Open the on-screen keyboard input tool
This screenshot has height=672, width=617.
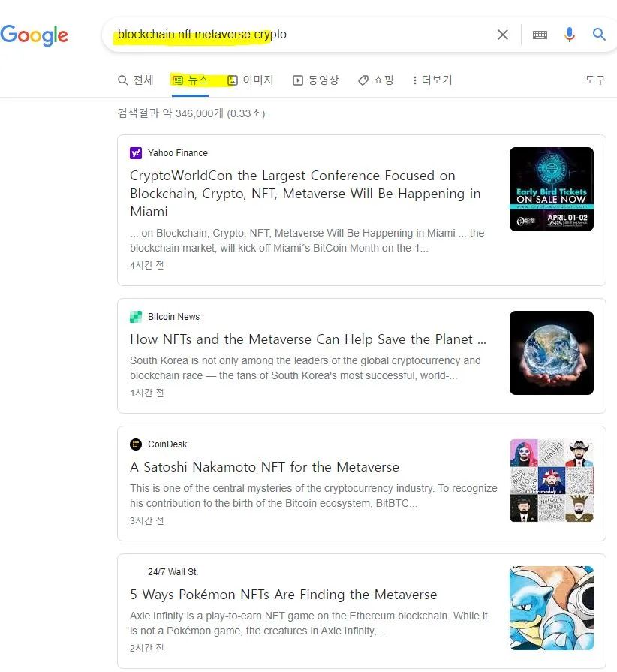click(540, 35)
